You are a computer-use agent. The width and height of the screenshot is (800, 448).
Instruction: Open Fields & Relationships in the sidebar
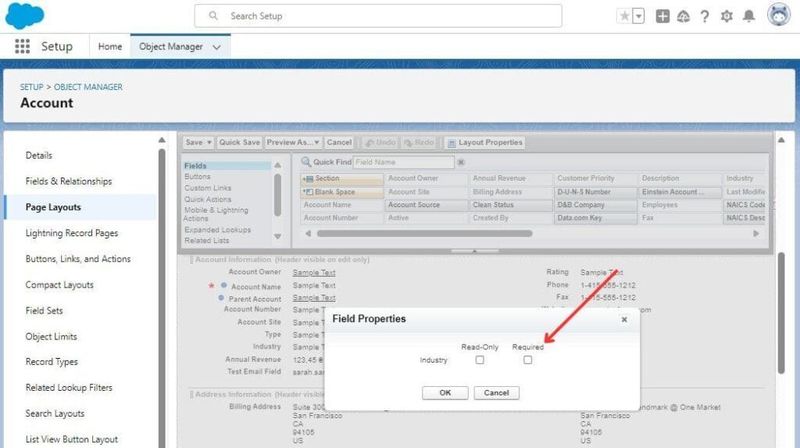[x=68, y=181]
